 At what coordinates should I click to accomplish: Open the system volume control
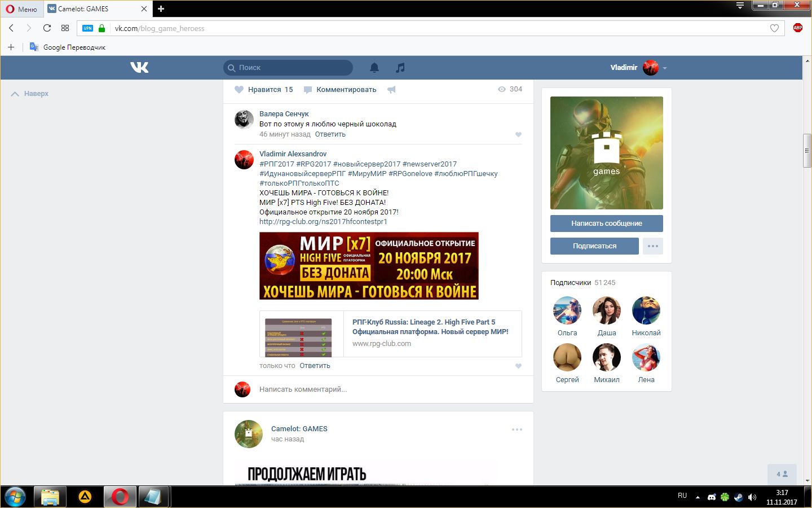(752, 497)
